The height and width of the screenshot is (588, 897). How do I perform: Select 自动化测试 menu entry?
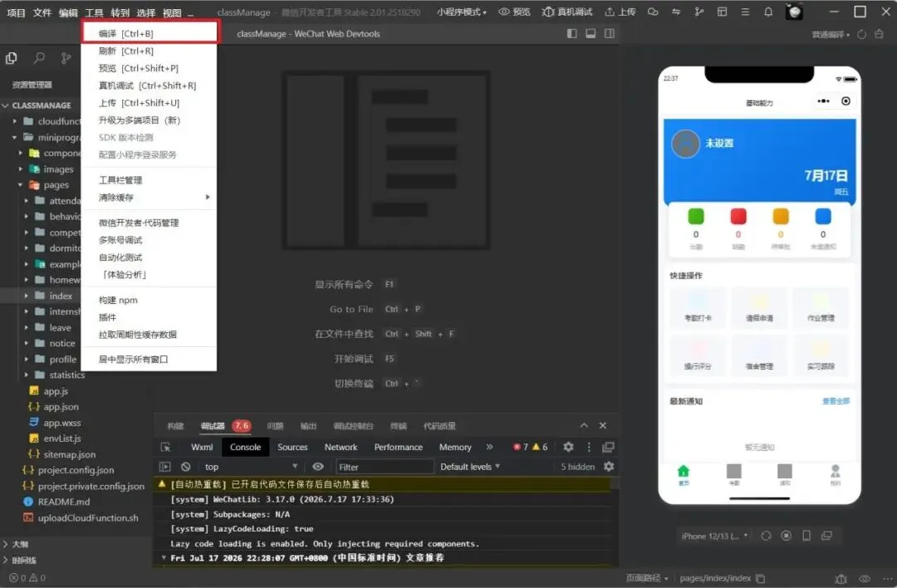point(149,257)
